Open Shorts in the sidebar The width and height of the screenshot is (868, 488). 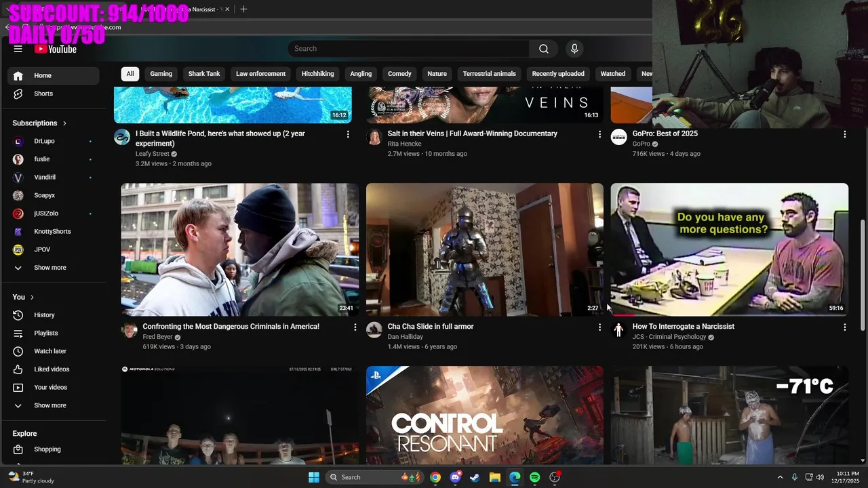(53, 94)
